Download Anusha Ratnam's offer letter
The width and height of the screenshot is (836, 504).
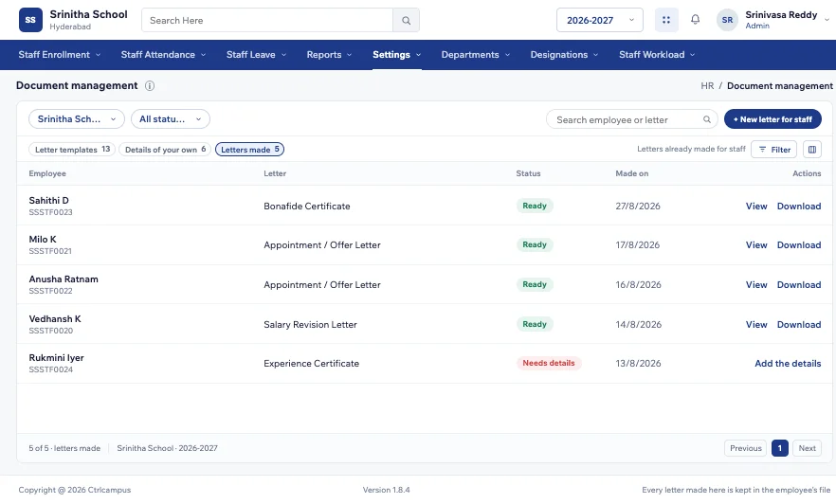799,285
